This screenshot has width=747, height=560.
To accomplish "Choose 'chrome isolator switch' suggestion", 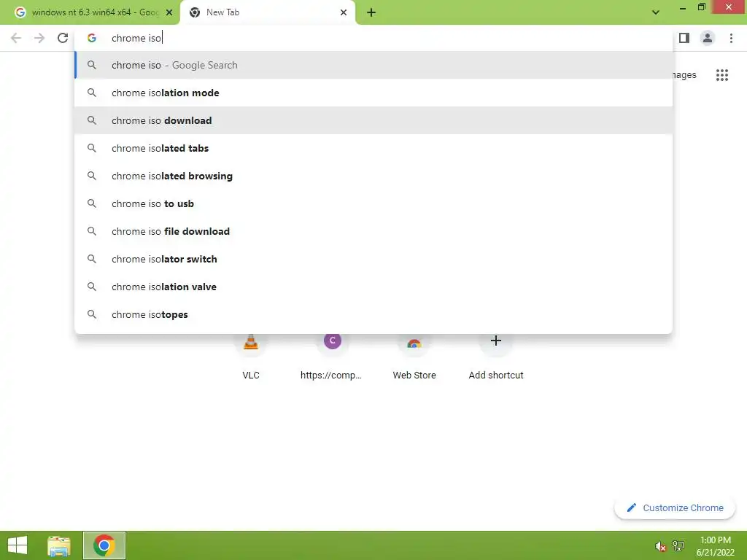I will (373, 259).
